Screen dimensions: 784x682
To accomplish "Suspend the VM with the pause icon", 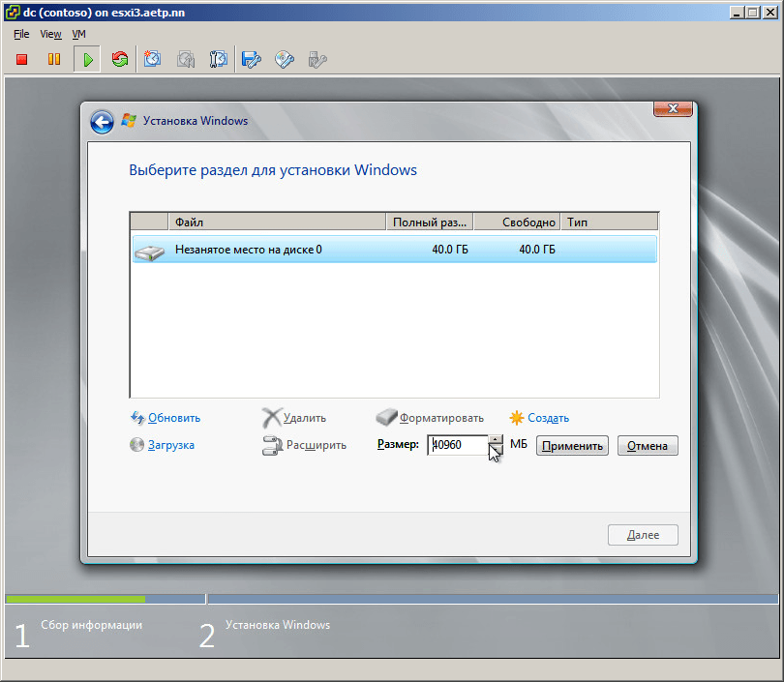I will (54, 60).
